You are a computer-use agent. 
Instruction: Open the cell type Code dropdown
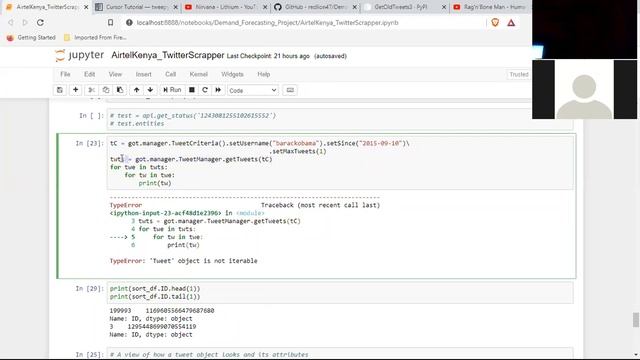253,90
